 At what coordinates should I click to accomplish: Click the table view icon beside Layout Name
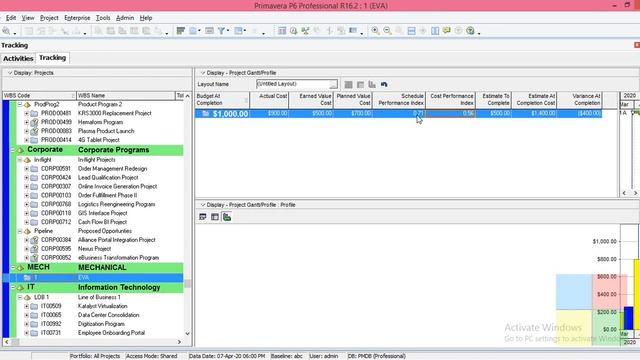(x=348, y=84)
